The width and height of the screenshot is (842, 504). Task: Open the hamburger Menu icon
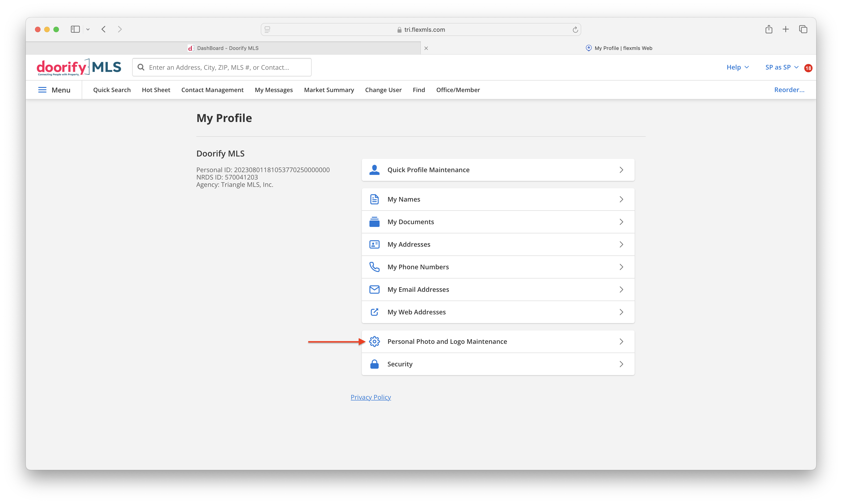coord(42,90)
